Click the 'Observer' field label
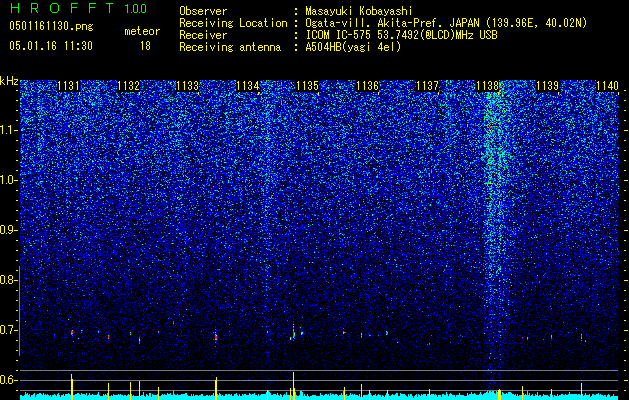The height and width of the screenshot is (400, 629). [x=203, y=11]
